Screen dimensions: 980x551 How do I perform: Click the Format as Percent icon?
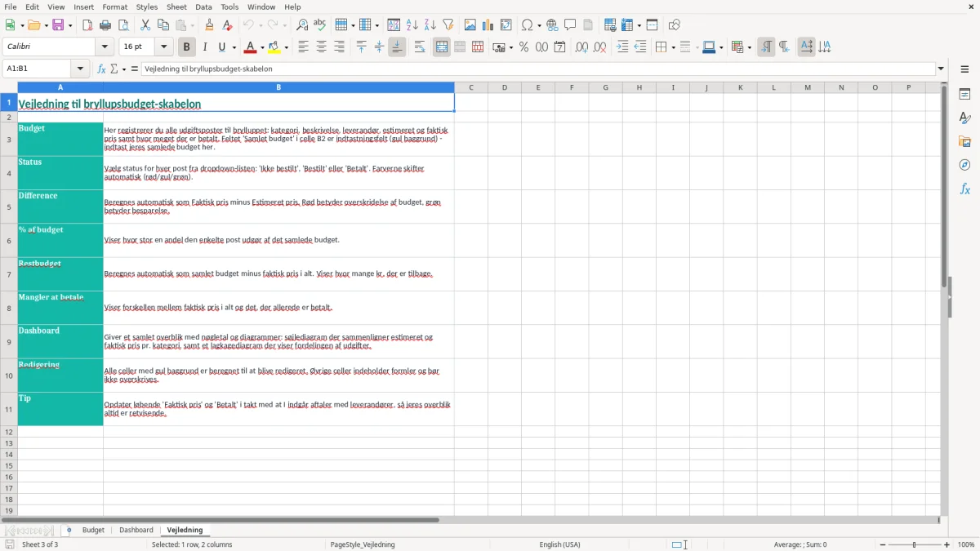(523, 47)
